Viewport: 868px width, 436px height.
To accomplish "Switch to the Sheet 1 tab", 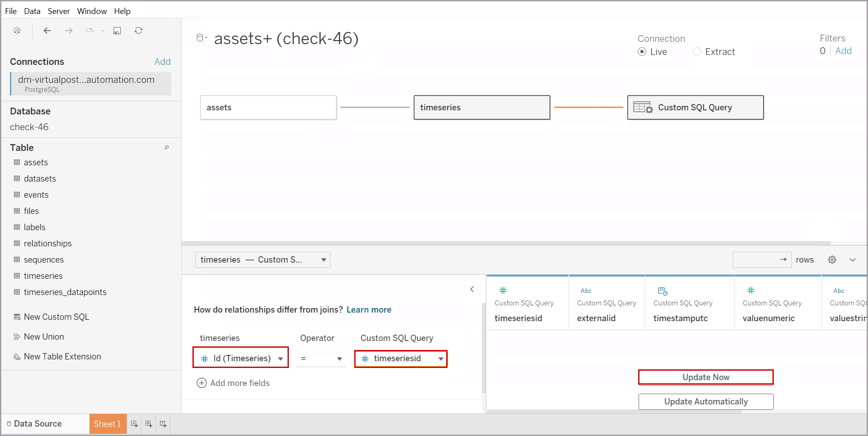I will (x=107, y=424).
